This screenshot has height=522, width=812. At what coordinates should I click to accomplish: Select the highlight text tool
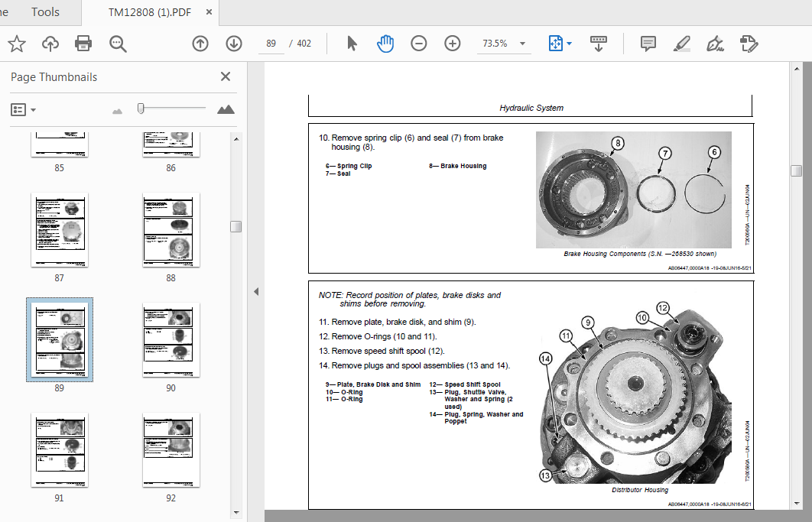point(682,44)
